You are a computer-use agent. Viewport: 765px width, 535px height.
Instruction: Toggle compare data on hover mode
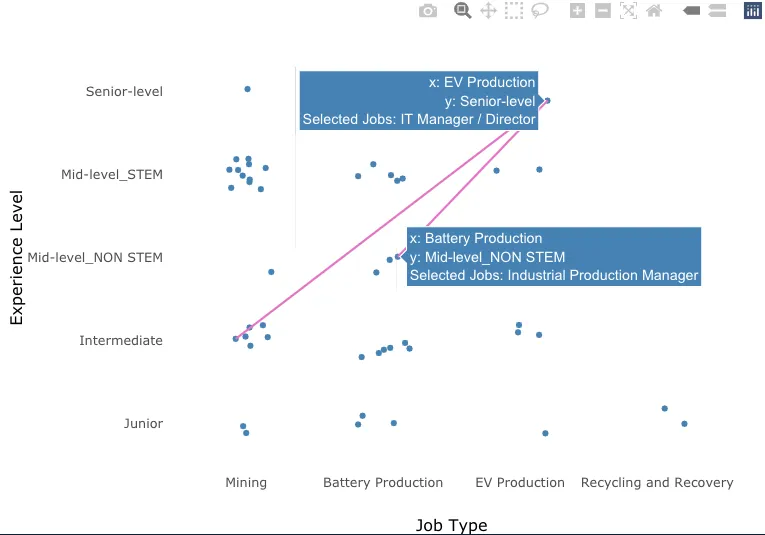(x=717, y=11)
